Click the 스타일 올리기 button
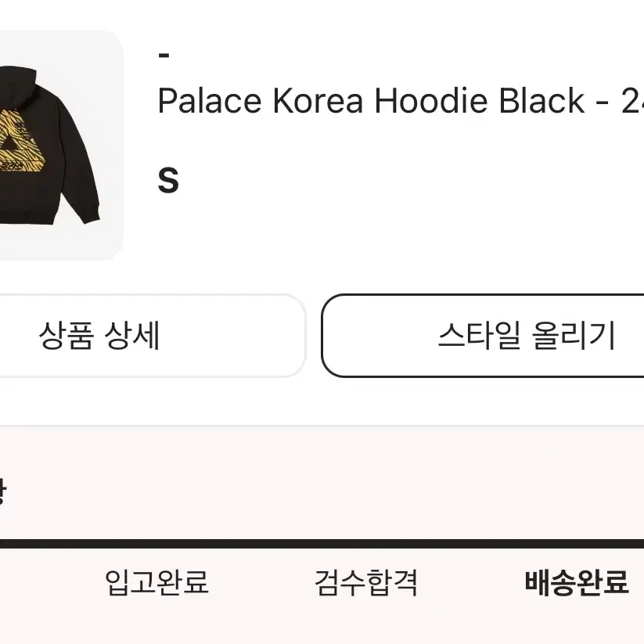Image resolution: width=644 pixels, height=644 pixels. click(x=483, y=336)
